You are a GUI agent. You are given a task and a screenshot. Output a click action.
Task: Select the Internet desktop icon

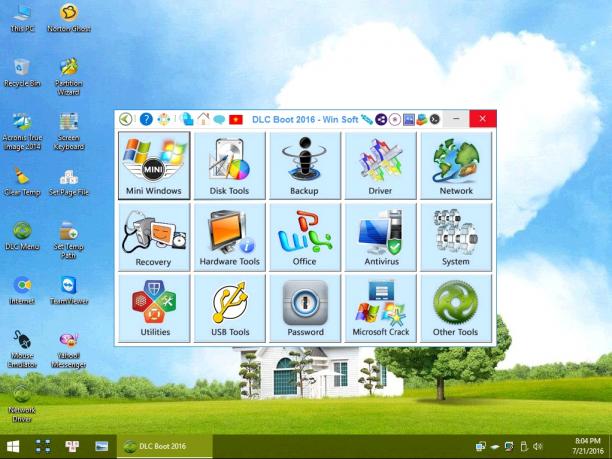pyautogui.click(x=22, y=290)
